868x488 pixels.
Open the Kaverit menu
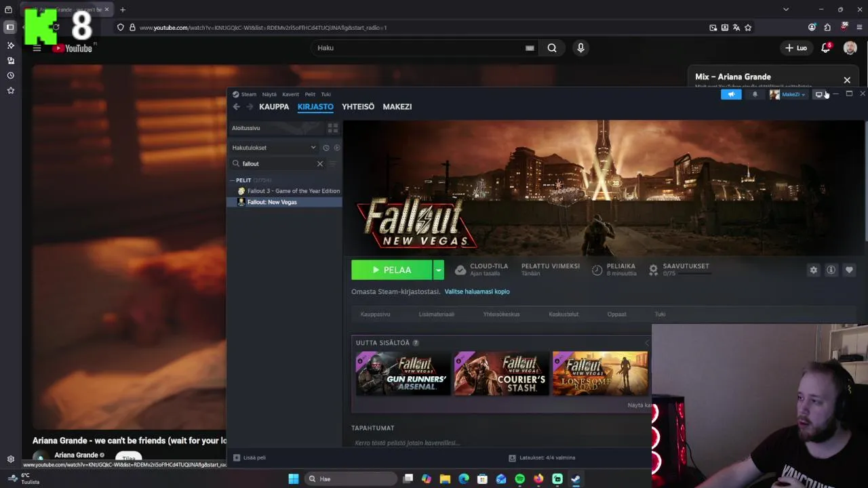click(290, 94)
